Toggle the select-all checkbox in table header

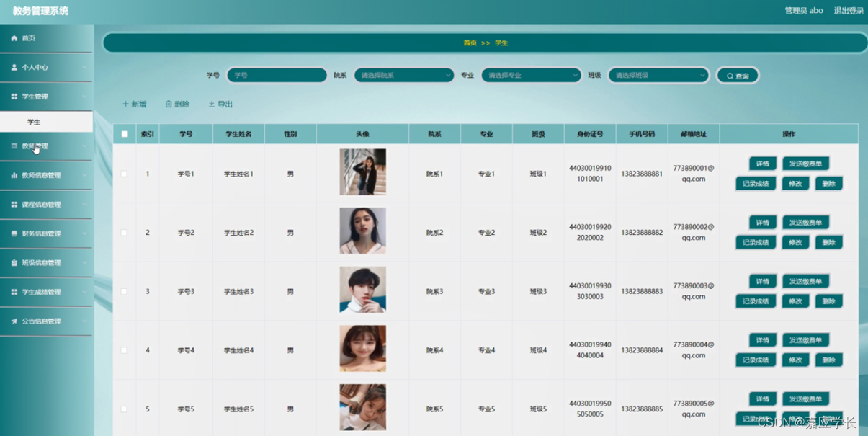[125, 134]
